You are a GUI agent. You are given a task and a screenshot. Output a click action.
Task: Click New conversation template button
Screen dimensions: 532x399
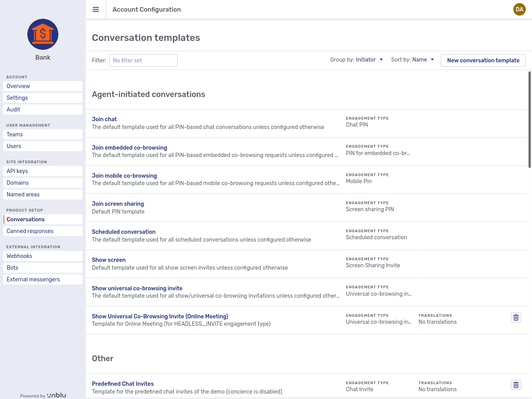point(483,60)
